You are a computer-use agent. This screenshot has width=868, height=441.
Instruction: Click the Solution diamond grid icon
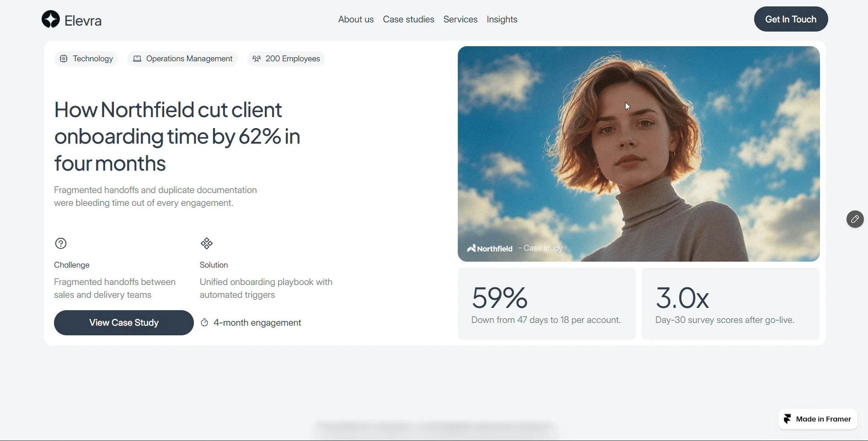(x=207, y=243)
